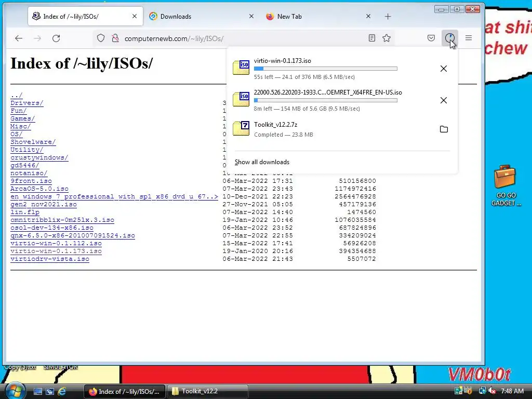Open the OS/ directory
The image size is (532, 399).
(x=16, y=135)
